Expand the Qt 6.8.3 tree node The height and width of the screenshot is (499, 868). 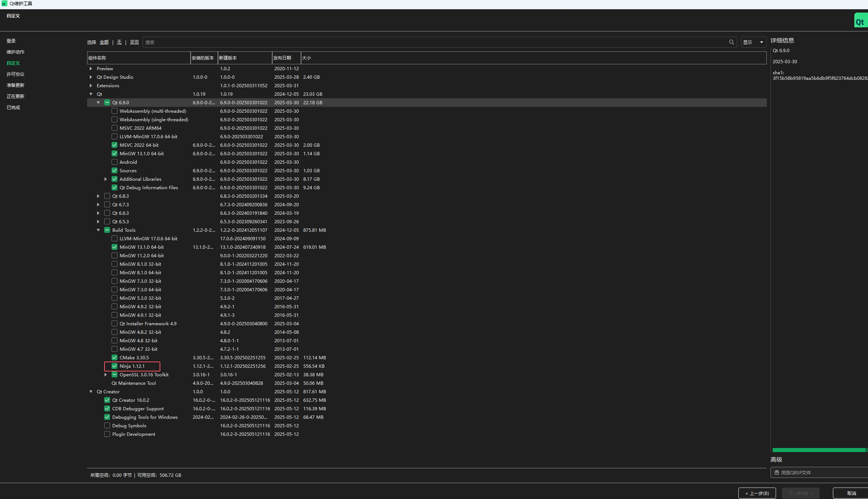click(x=98, y=196)
